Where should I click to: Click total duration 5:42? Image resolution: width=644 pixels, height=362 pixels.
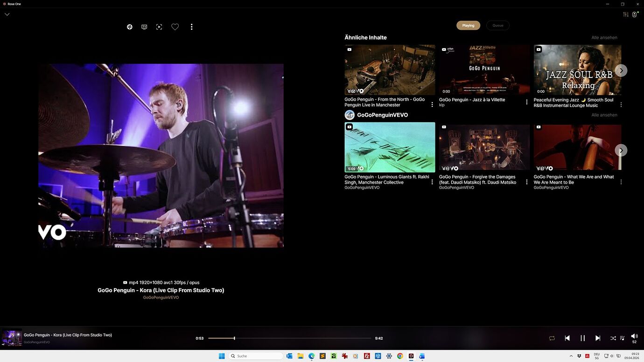click(x=379, y=339)
